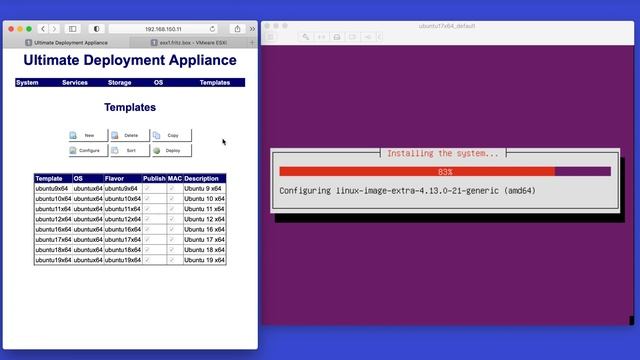Click the disk icon in VM window toolbar
Image resolution: width=640 pixels, height=360 pixels.
(x=337, y=37)
